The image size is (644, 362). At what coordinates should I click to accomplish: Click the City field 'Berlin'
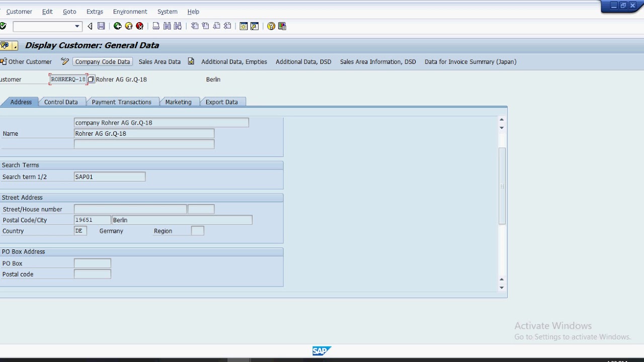[182, 220]
